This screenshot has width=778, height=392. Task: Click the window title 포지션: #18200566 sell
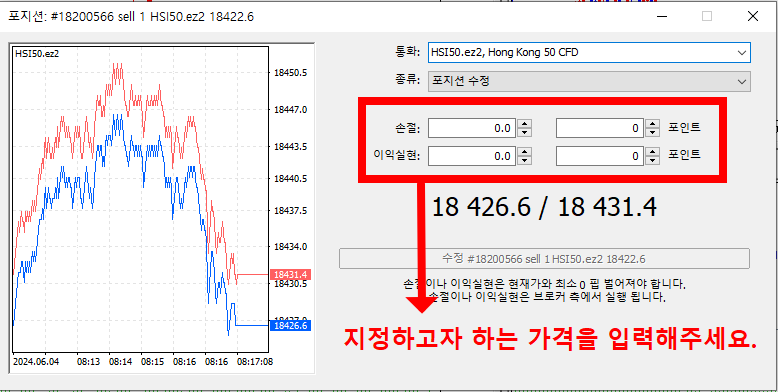coord(131,17)
